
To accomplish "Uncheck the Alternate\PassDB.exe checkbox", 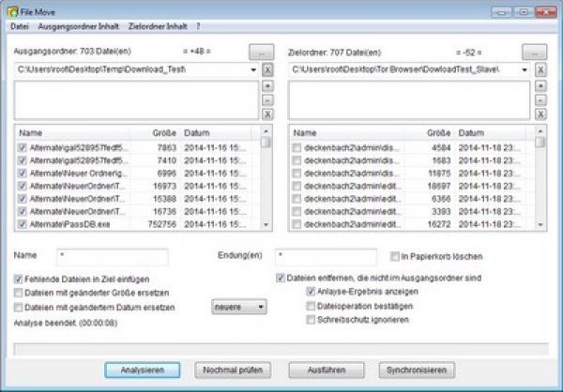I will pos(23,224).
